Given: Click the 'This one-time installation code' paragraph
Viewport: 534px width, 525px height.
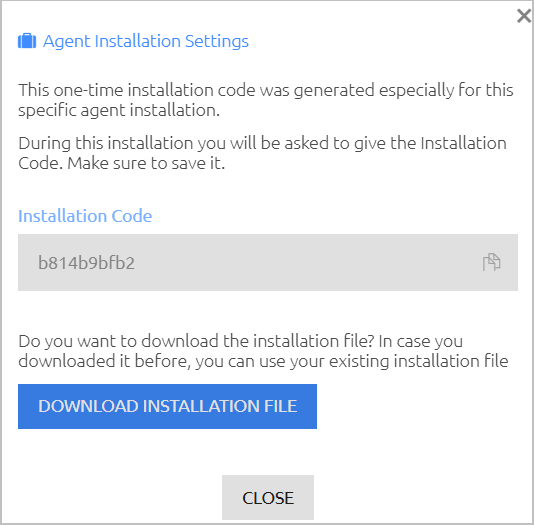Looking at the screenshot, I should 266,100.
